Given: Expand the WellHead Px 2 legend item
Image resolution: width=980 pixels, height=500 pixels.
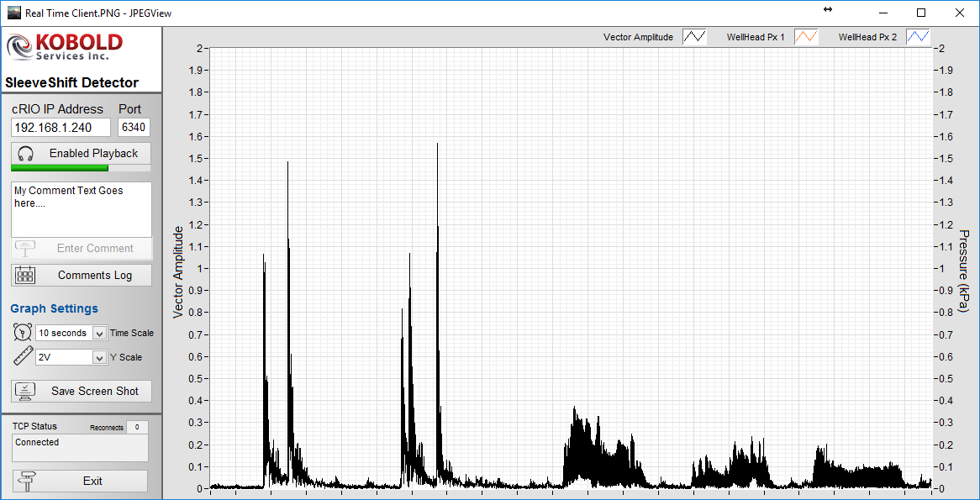Looking at the screenshot, I should [918, 36].
